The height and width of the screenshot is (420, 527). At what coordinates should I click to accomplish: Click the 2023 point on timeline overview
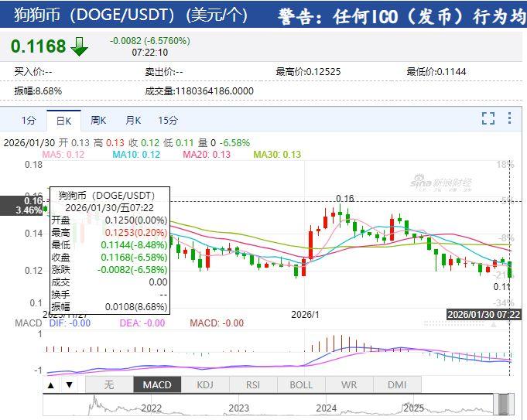coord(238,408)
